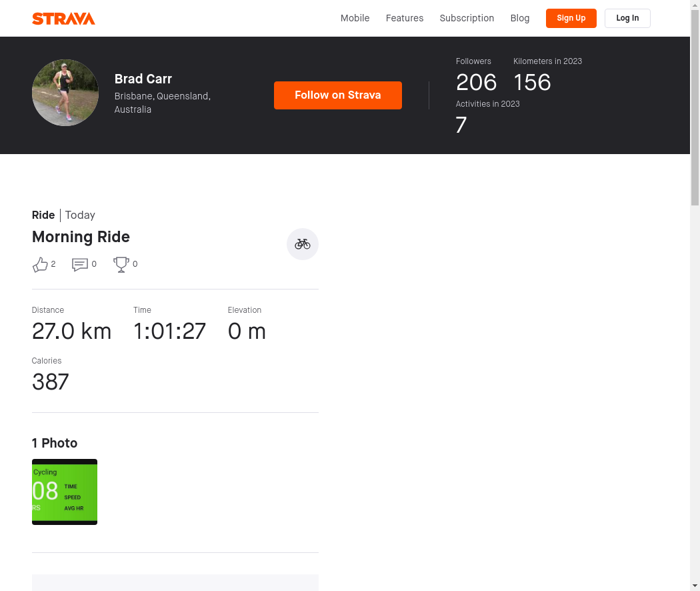Open the Features menu item
This screenshot has height=591, width=700.
click(x=405, y=18)
